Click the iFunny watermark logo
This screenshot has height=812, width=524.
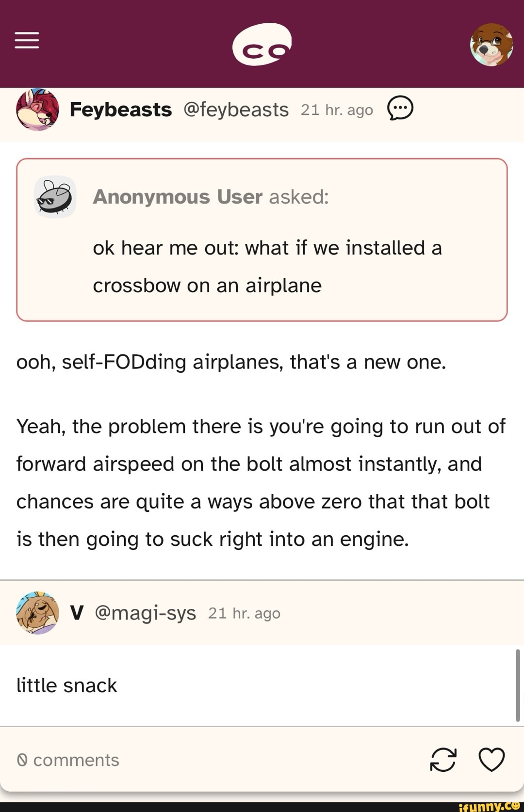[489, 806]
